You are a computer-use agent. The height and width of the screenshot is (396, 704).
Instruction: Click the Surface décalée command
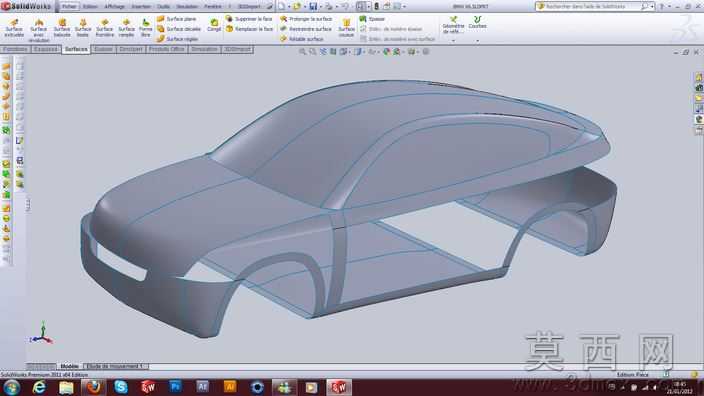coord(179,29)
